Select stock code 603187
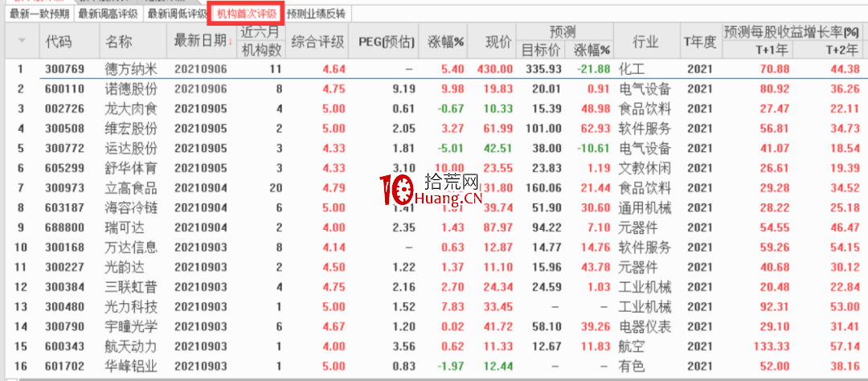 pyautogui.click(x=65, y=207)
